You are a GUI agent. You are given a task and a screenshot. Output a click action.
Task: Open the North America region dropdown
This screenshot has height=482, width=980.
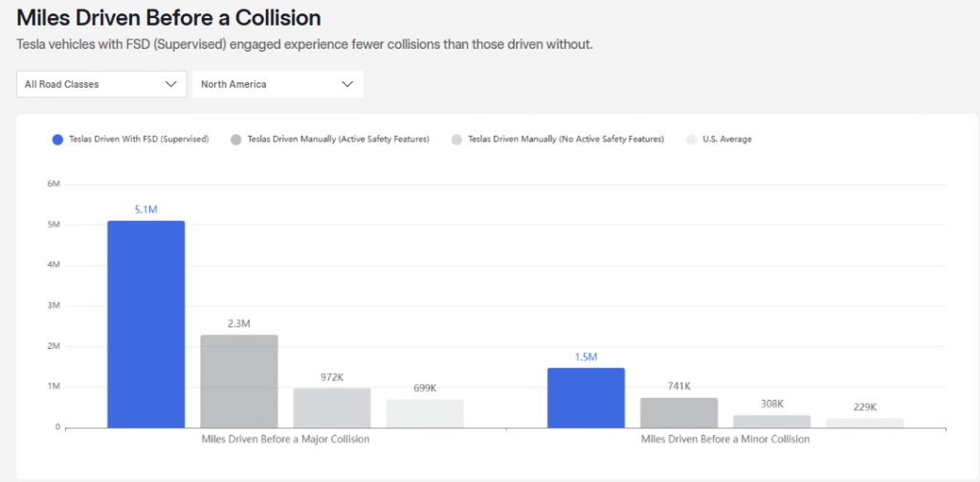[278, 84]
